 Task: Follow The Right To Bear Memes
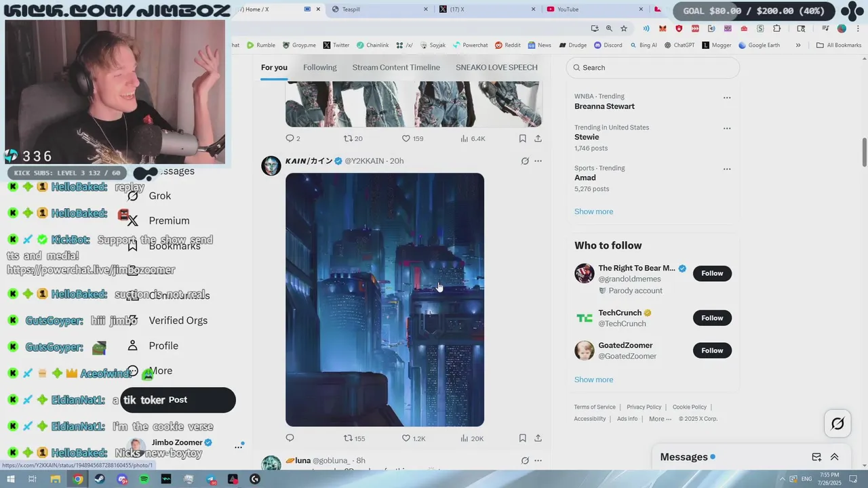pos(712,273)
